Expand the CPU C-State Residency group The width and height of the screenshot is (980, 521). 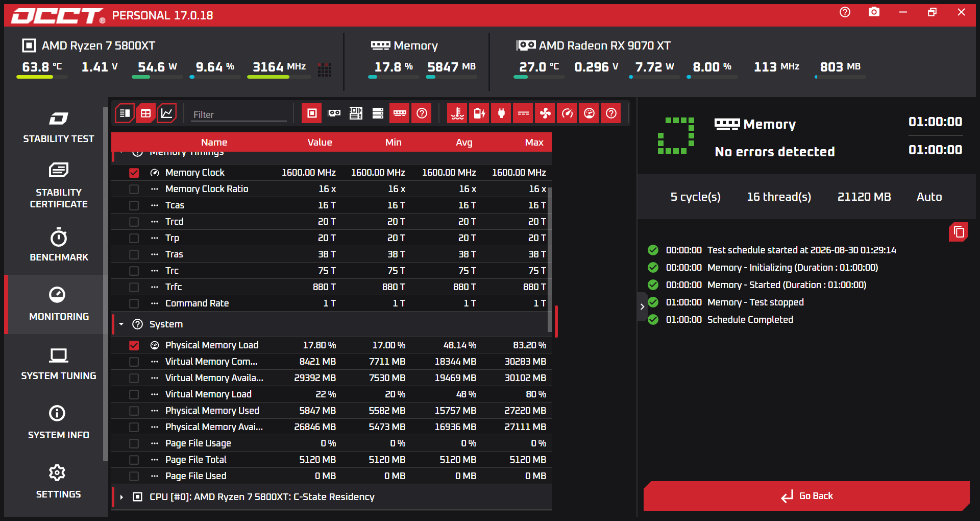pyautogui.click(x=121, y=497)
